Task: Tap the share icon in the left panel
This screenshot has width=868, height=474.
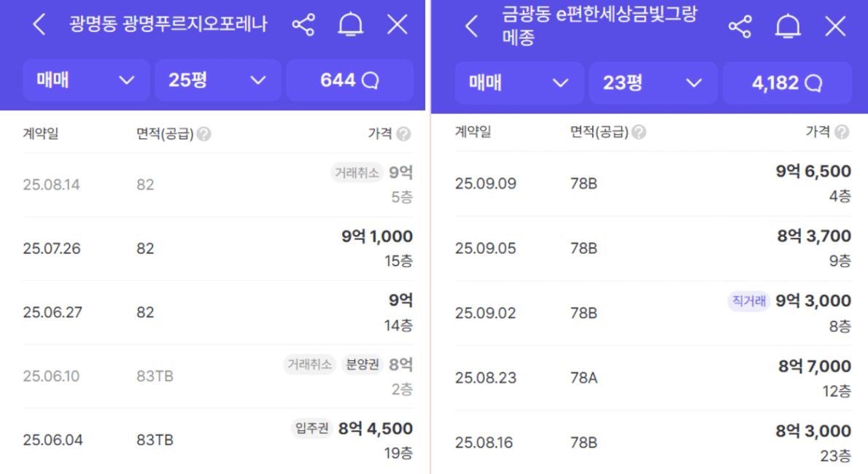Action: [303, 25]
